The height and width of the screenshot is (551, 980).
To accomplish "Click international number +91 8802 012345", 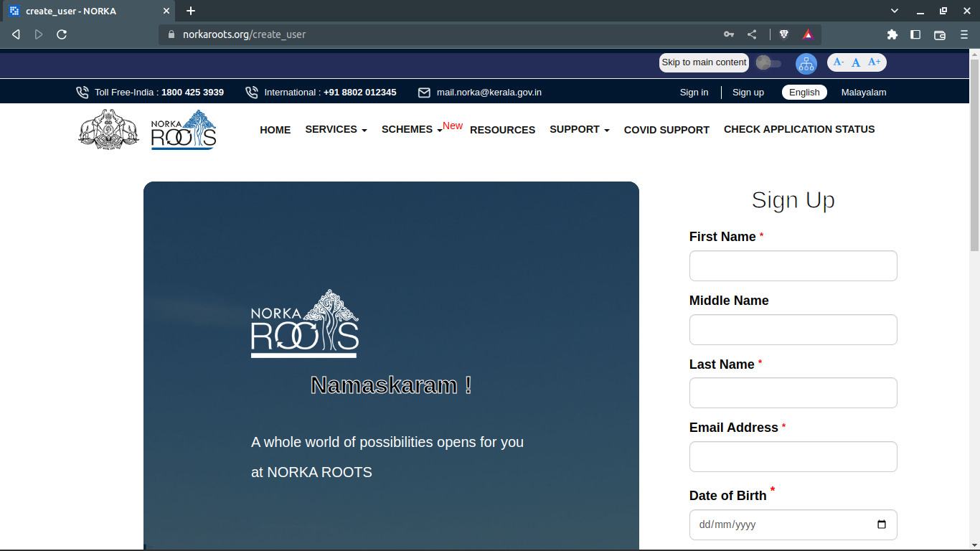I will click(x=359, y=93).
